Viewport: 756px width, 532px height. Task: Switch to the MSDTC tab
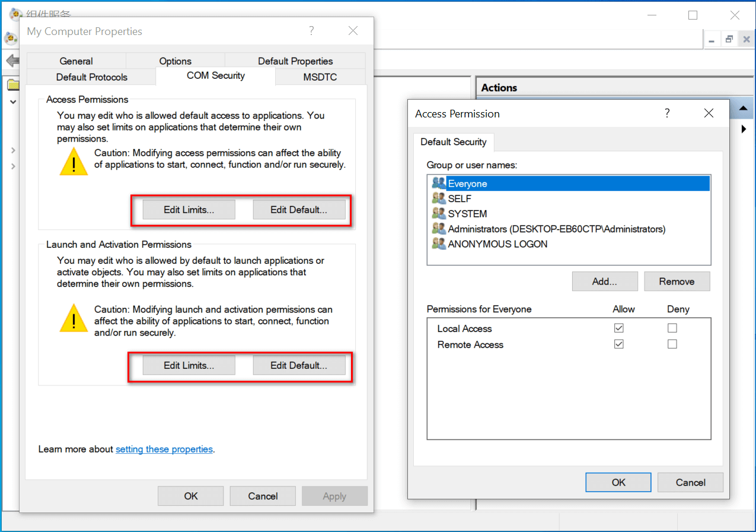(x=320, y=77)
